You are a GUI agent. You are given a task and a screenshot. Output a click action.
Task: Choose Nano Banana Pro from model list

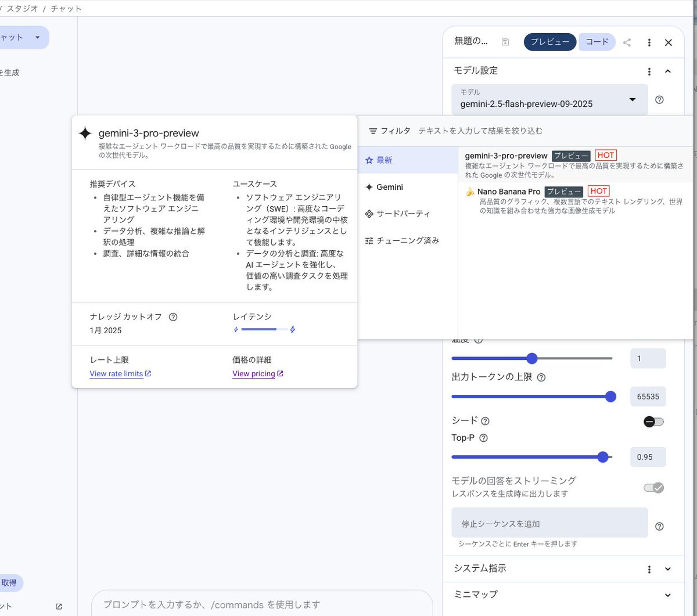(576, 200)
